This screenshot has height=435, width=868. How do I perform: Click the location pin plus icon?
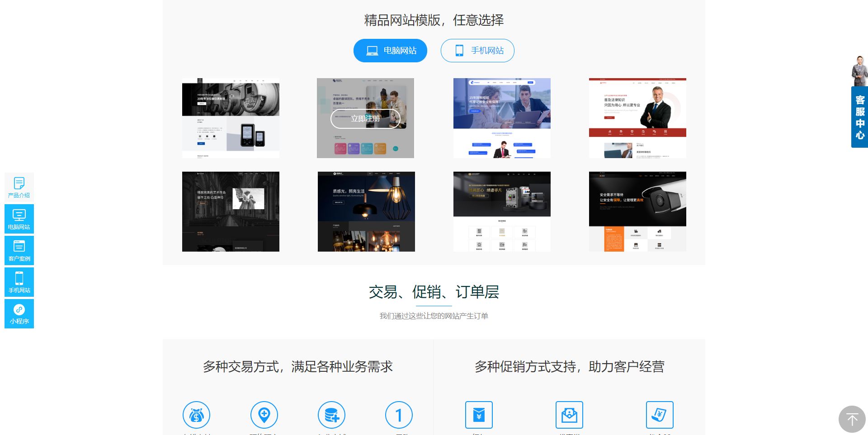[264, 415]
